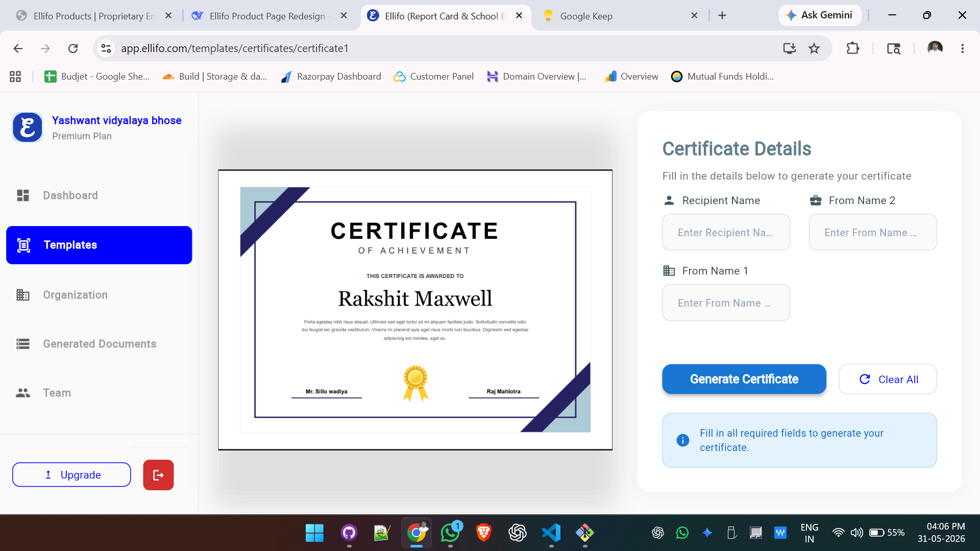Click the ENG IN language indicator
980x551 pixels.
pyautogui.click(x=810, y=533)
